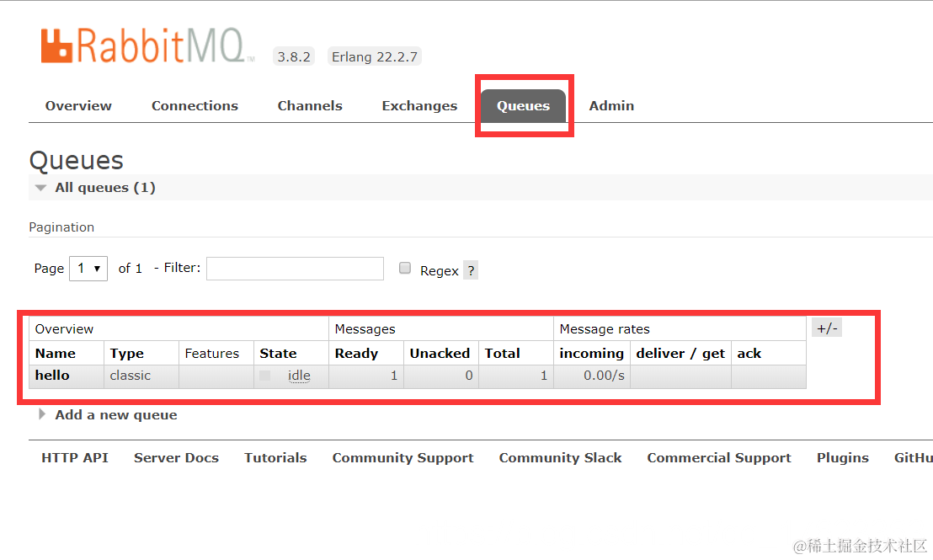Open the Overview tab
Viewport: 933px width, 560px height.
(x=78, y=106)
